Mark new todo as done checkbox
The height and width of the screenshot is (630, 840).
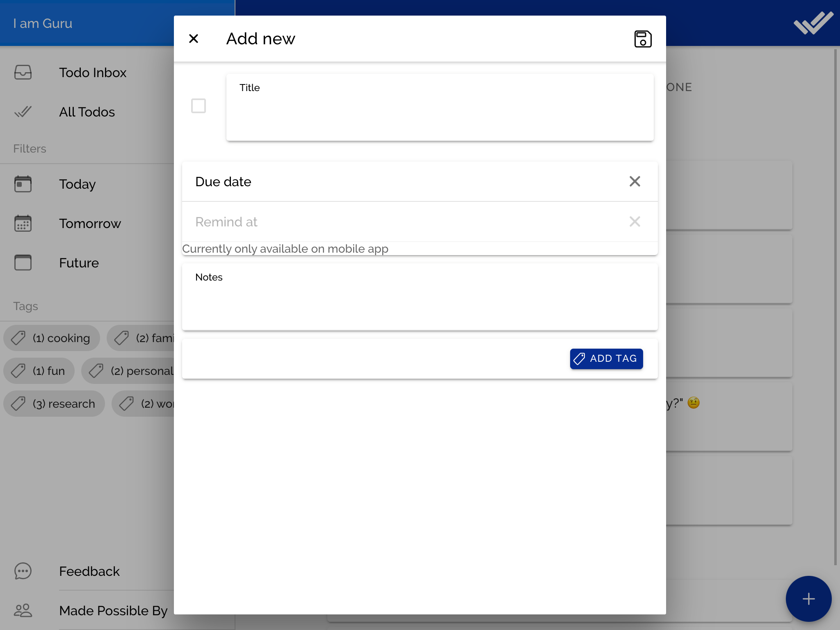tap(199, 106)
